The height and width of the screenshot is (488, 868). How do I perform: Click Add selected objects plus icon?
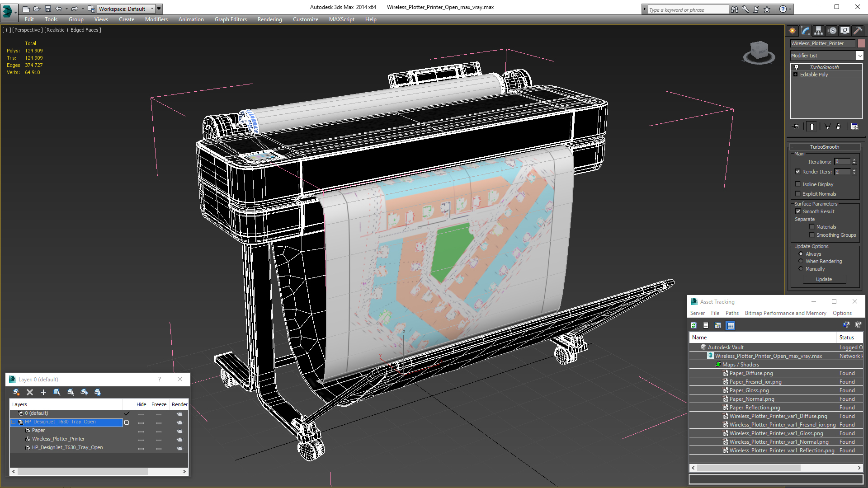click(x=43, y=392)
